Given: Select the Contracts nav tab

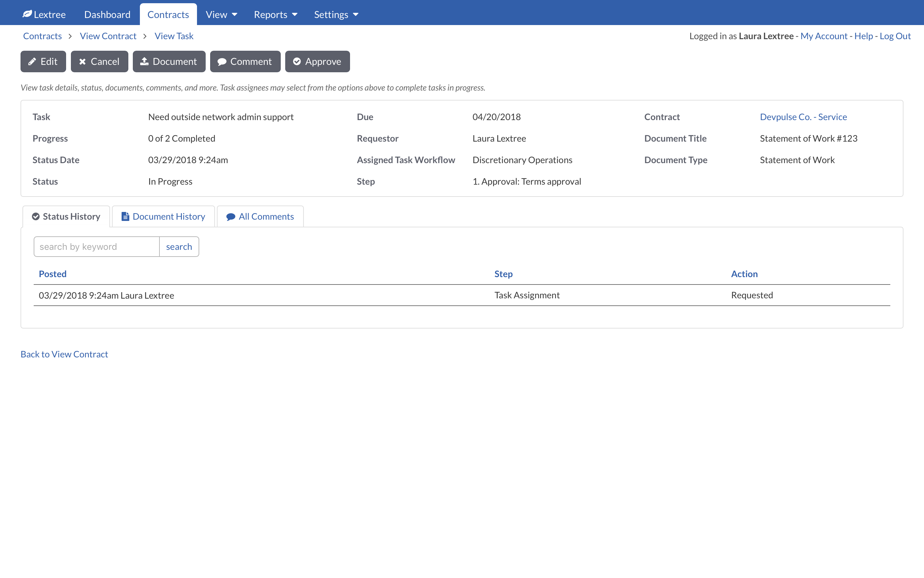Looking at the screenshot, I should click(168, 14).
